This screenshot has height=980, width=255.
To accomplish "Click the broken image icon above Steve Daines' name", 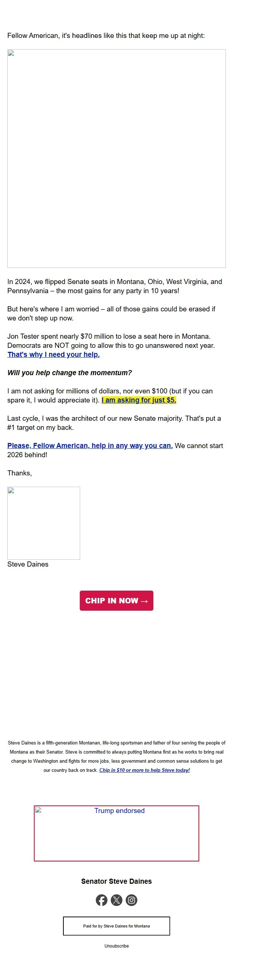I will pyautogui.click(x=11, y=491).
